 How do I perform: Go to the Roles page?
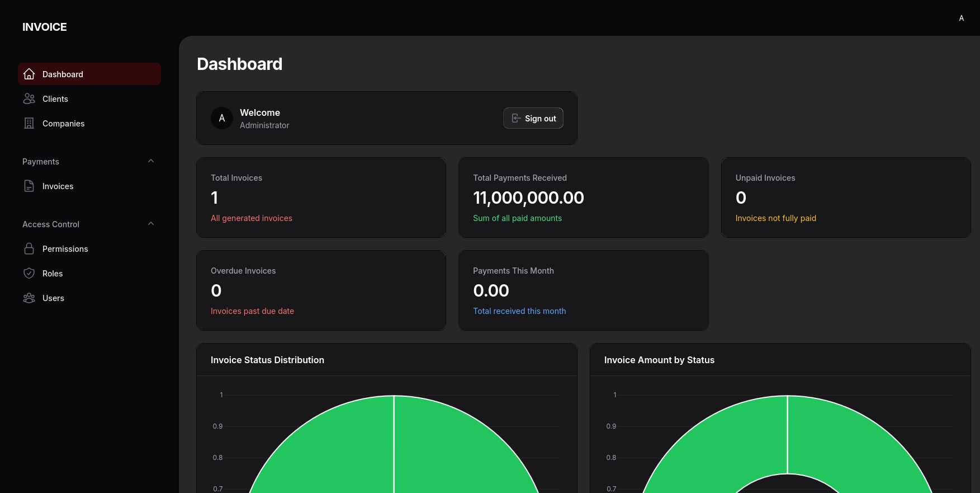point(53,274)
